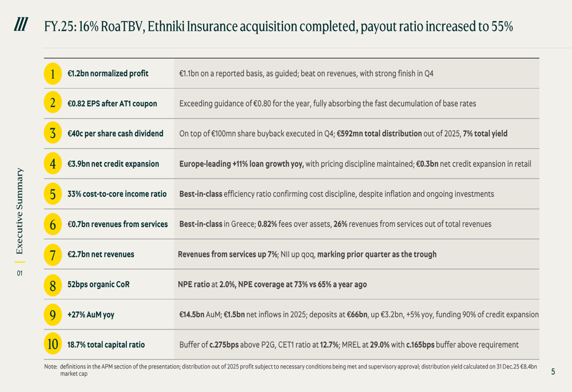Click page number 5 at bottom right
The image size is (572, 392).
(x=553, y=371)
